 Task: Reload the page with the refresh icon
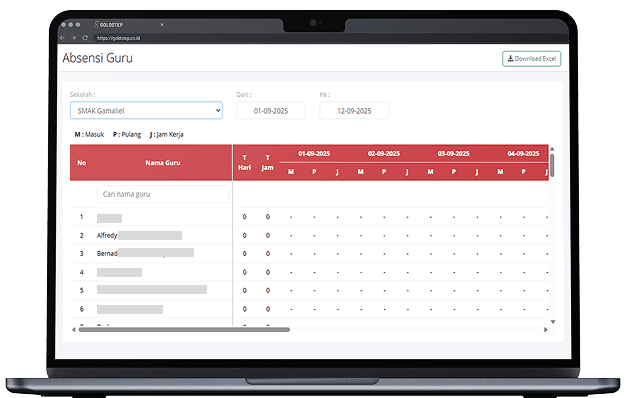[x=85, y=38]
